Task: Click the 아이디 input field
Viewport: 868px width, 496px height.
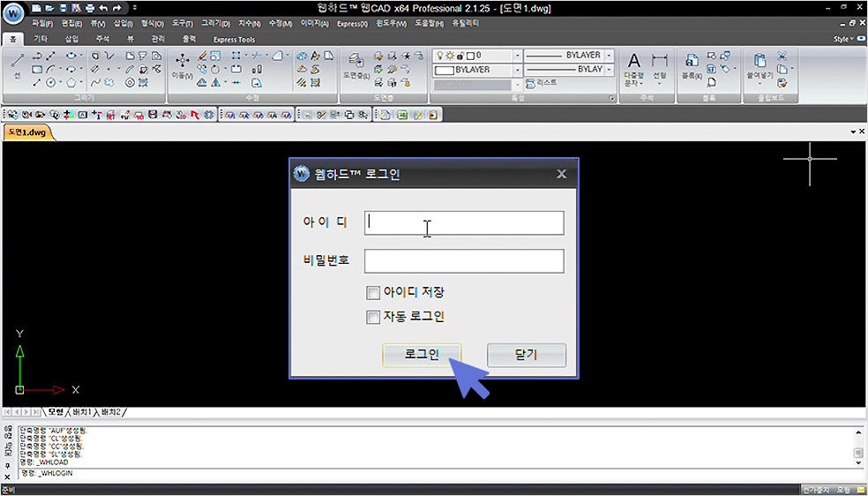Action: coord(464,223)
